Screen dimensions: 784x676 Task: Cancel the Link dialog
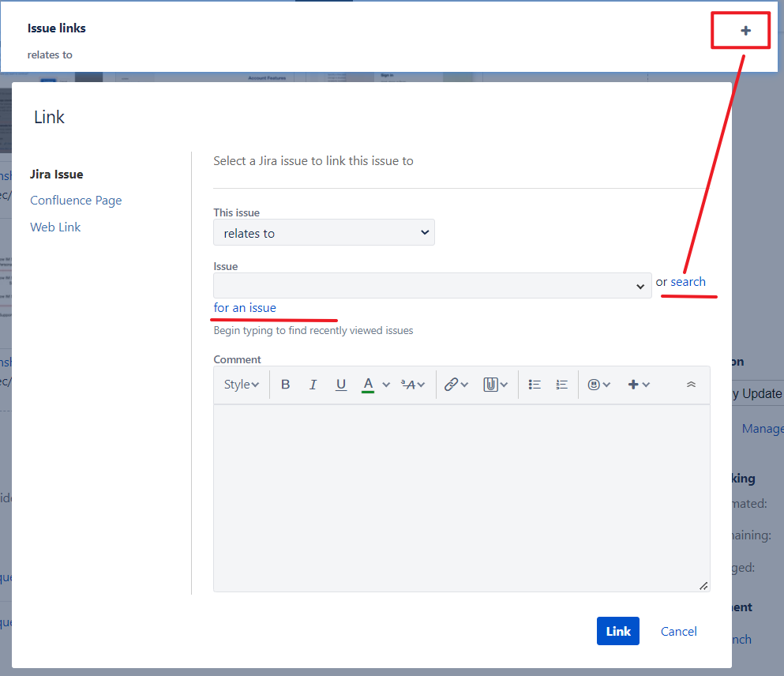678,632
